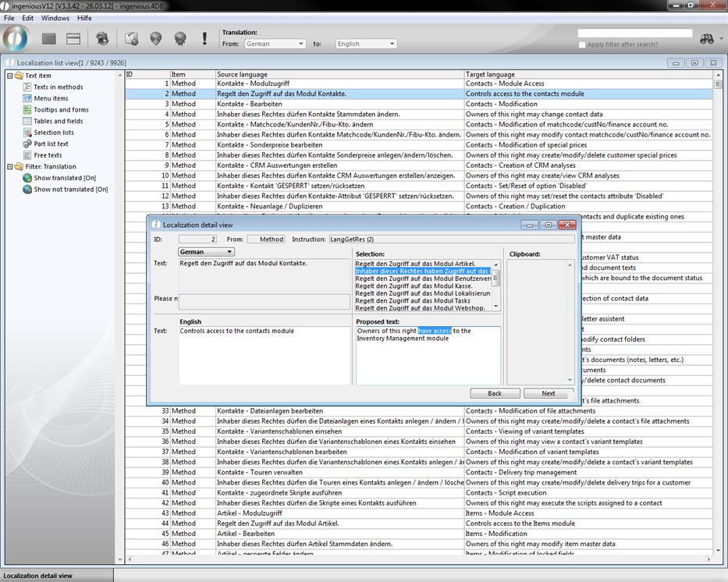The height and width of the screenshot is (582, 728).
Task: Open the Translation to language dropdown
Action: pyautogui.click(x=366, y=44)
